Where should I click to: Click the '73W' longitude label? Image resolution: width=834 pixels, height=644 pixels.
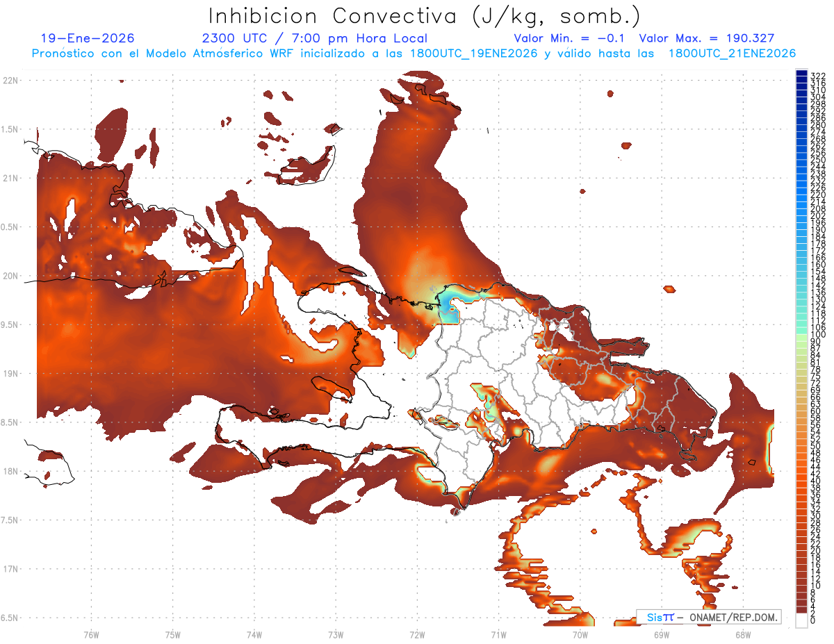click(x=336, y=634)
